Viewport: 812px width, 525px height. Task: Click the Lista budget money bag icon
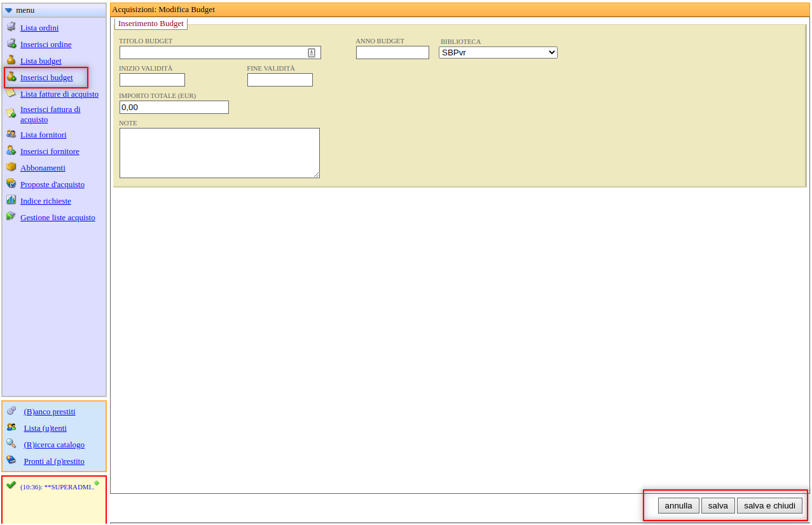tap(11, 60)
